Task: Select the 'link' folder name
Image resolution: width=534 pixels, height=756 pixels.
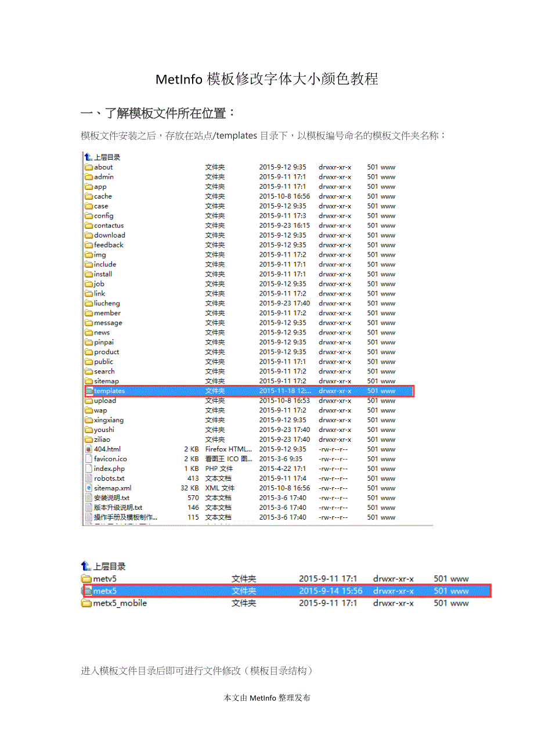Action: pyautogui.click(x=100, y=293)
